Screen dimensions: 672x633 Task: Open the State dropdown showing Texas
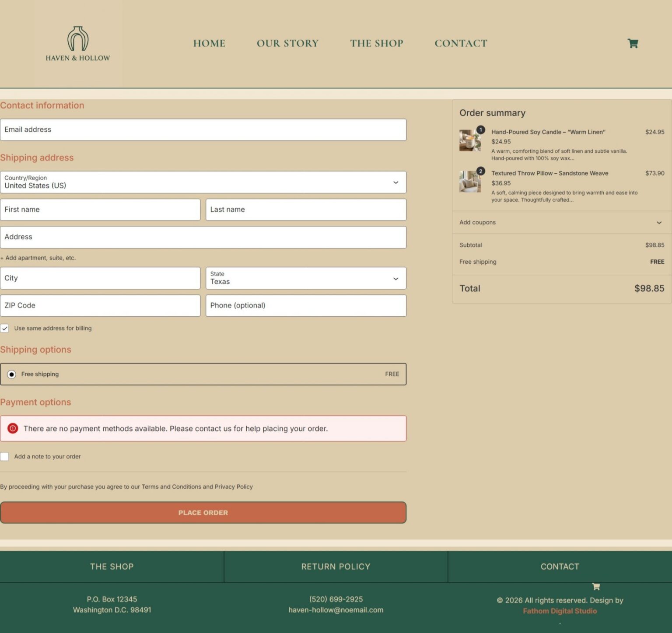tap(306, 278)
